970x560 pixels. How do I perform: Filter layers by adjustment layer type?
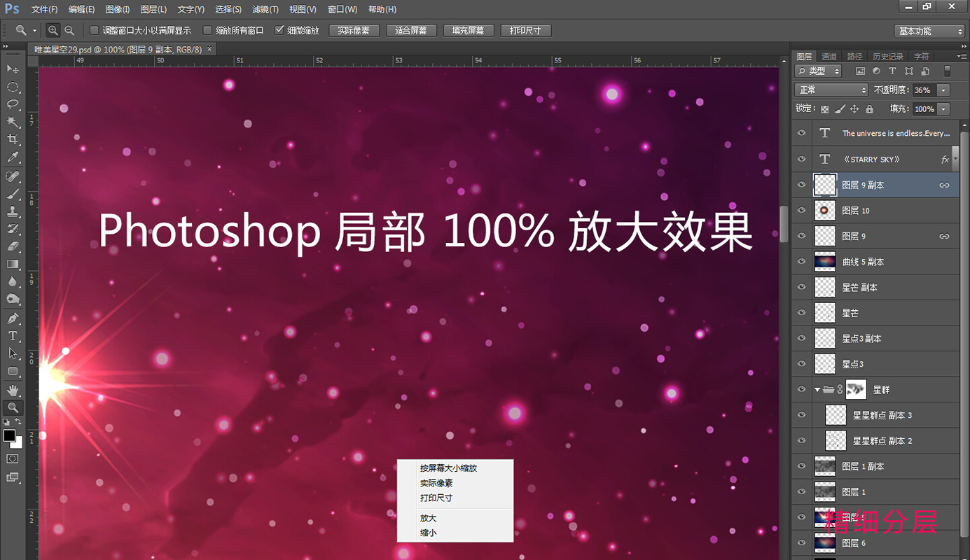tap(876, 71)
